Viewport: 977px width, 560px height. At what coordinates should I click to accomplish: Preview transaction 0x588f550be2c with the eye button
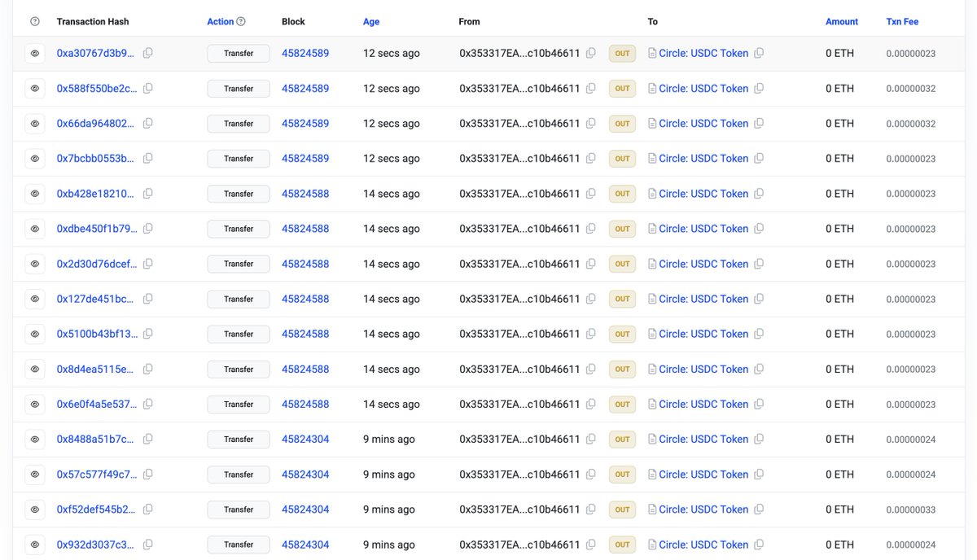click(x=35, y=88)
